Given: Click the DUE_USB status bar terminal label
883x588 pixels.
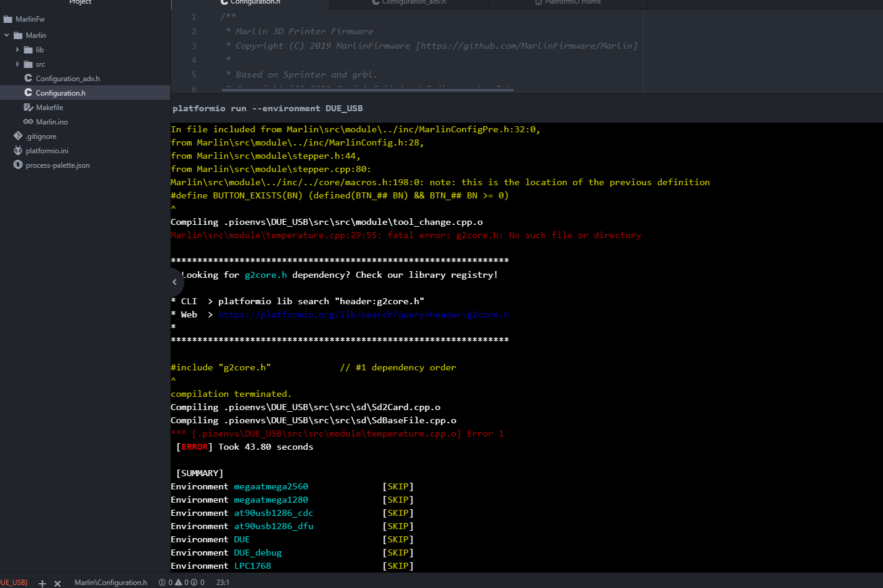Looking at the screenshot, I should tap(14, 583).
